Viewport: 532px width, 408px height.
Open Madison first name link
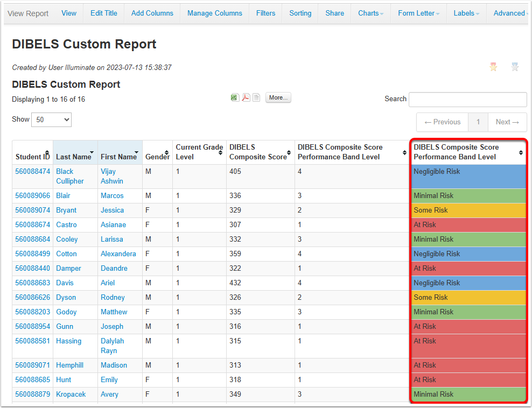[114, 365]
